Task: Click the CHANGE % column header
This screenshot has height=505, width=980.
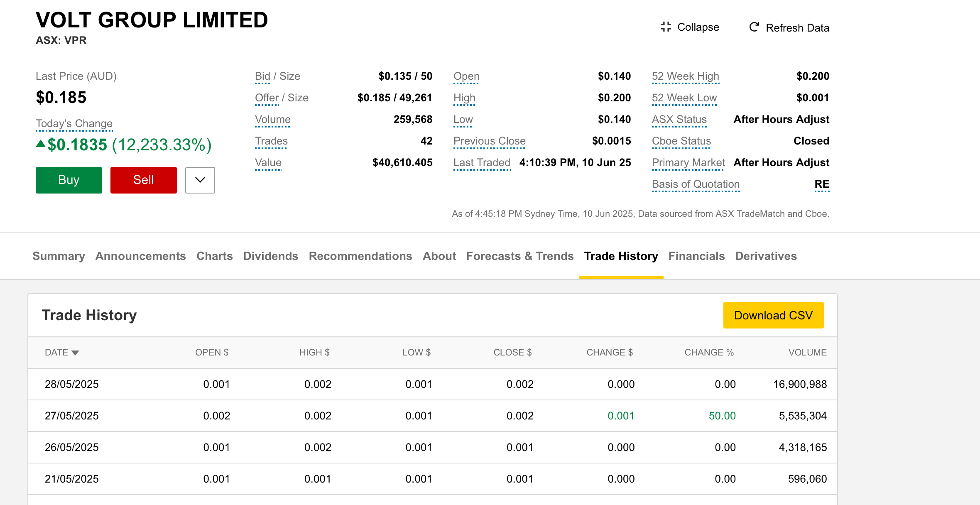Action: [x=709, y=353]
